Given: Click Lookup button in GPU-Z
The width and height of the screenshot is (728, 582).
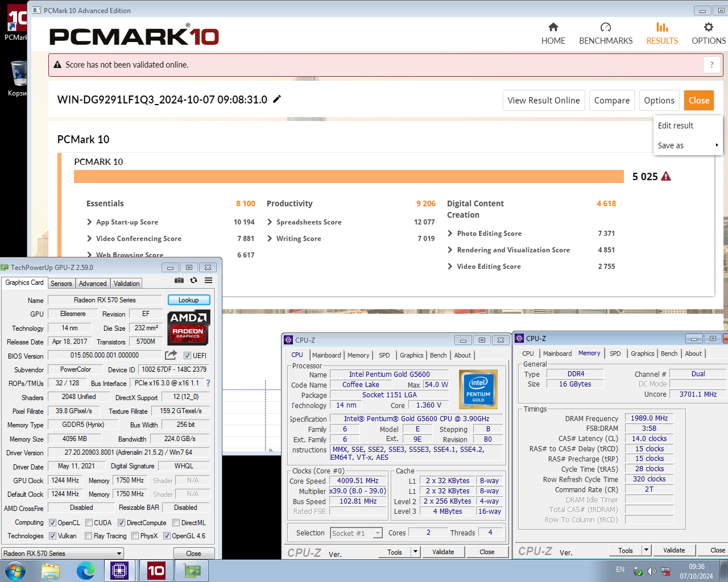Looking at the screenshot, I should 189,300.
